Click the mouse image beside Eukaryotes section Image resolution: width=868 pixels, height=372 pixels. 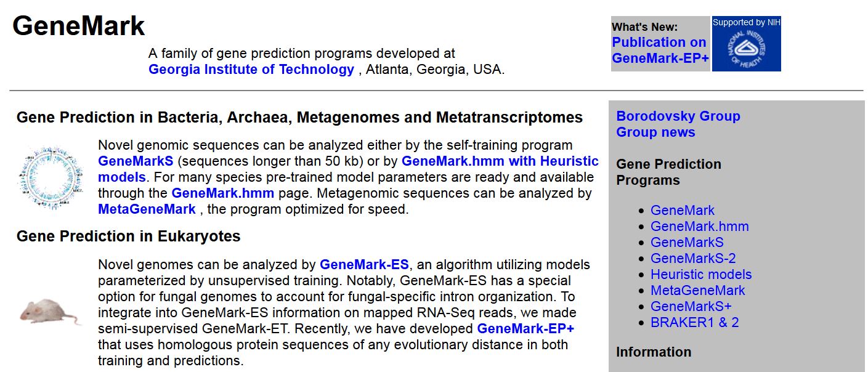click(50, 311)
